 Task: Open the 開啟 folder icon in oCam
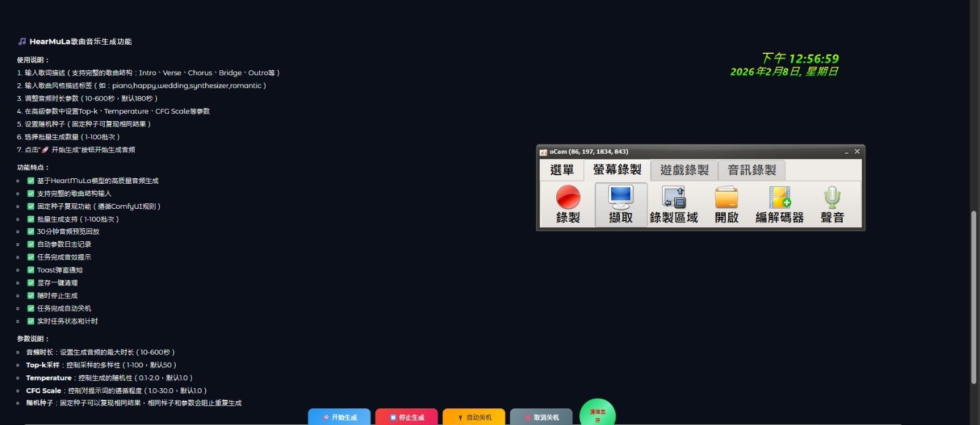[x=726, y=205]
